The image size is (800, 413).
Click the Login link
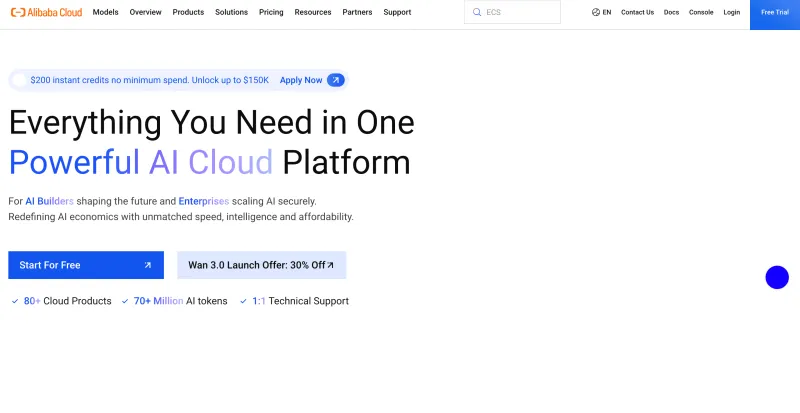[x=732, y=12]
